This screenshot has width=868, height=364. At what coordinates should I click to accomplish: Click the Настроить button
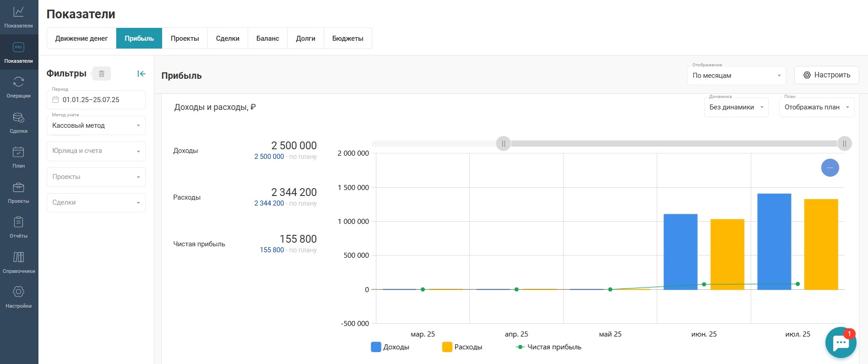coord(826,75)
